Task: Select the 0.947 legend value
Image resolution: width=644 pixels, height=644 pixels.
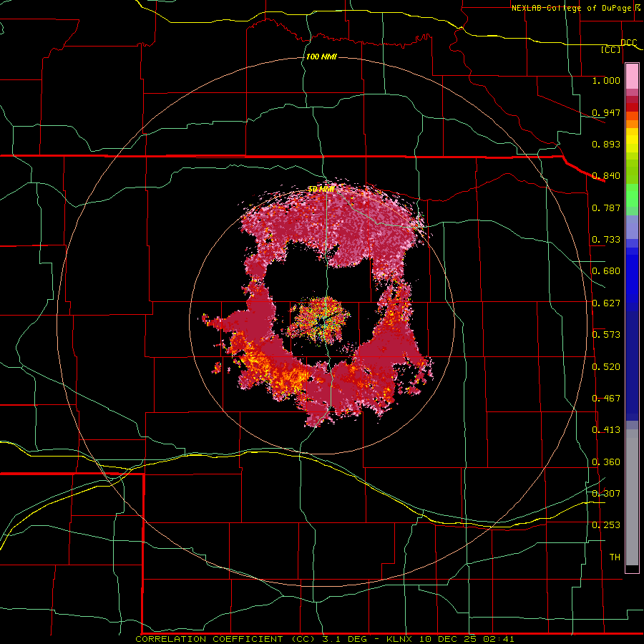Action: point(606,112)
